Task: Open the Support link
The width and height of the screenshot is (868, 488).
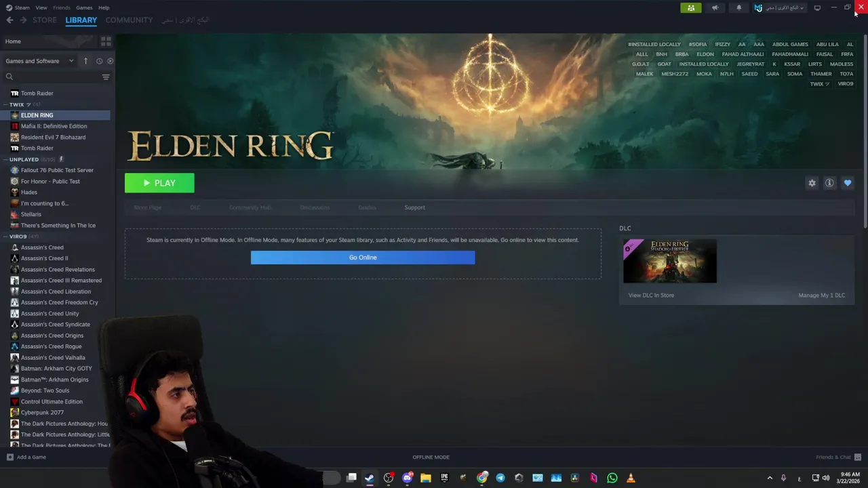Action: [x=415, y=207]
